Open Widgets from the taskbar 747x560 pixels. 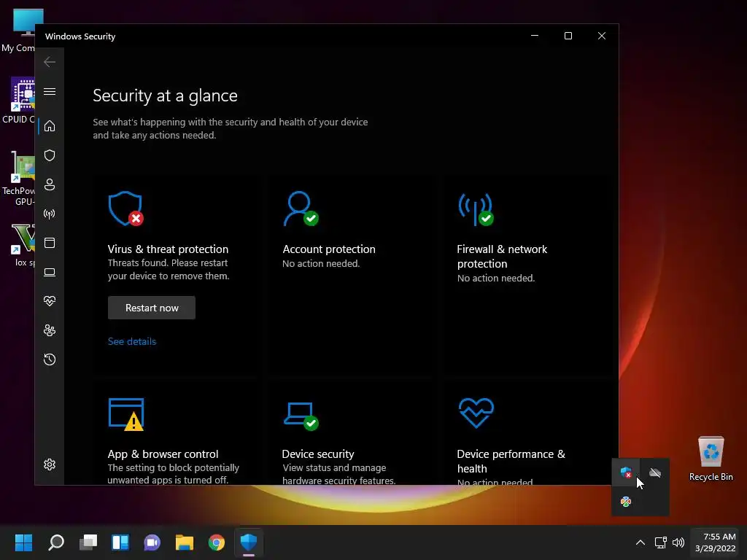click(120, 542)
